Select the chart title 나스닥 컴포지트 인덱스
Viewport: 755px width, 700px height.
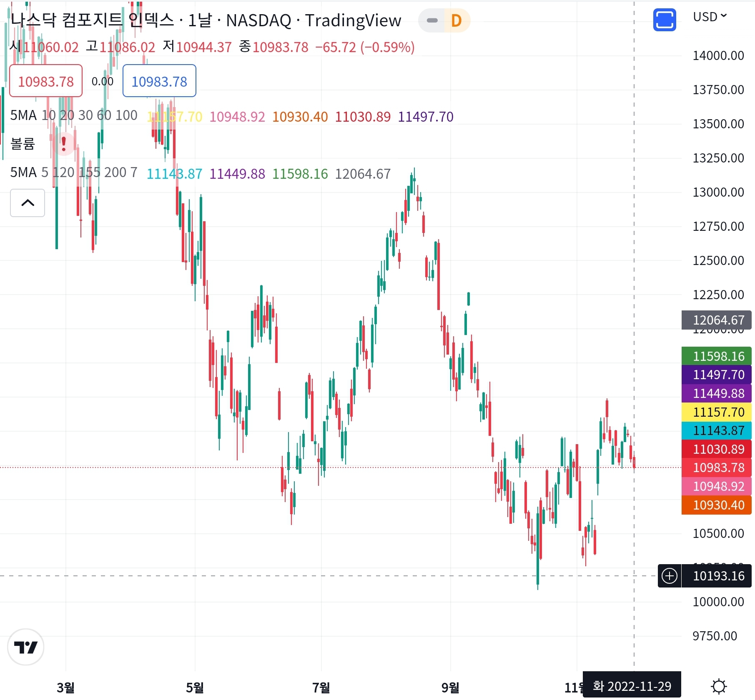coord(92,20)
